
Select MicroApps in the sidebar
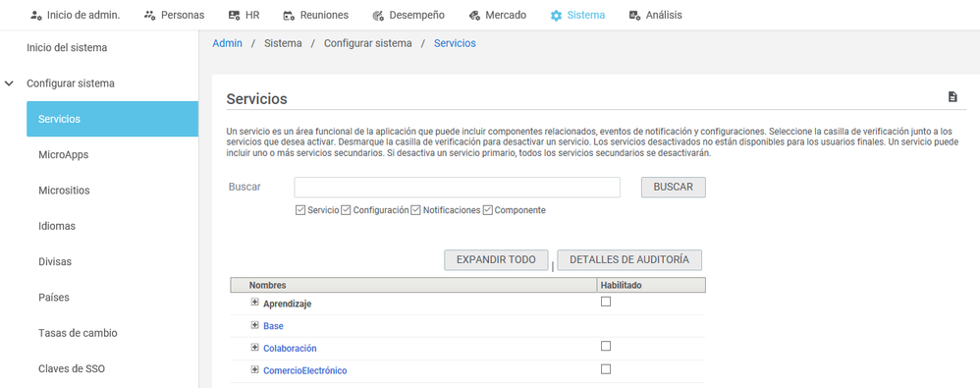pos(63,154)
